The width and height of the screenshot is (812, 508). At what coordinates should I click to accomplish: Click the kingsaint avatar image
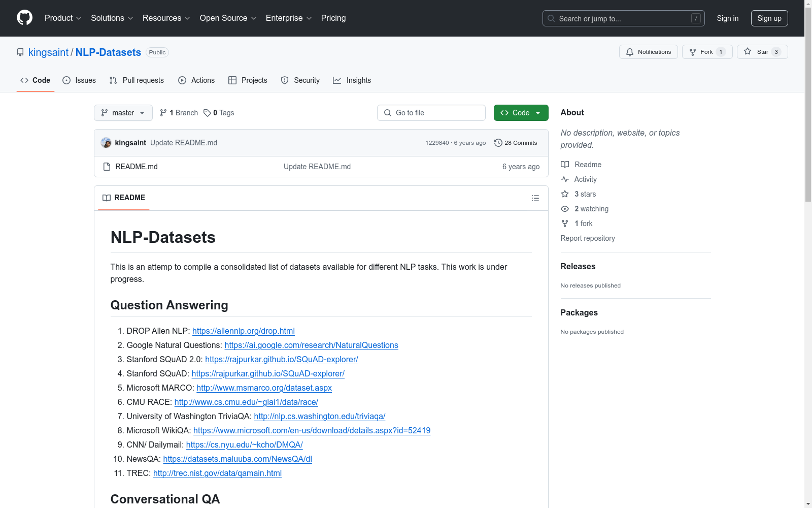(106, 143)
